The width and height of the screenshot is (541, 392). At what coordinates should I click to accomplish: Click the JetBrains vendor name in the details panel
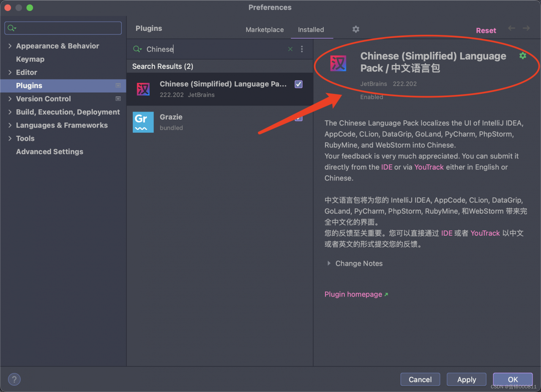(x=374, y=84)
